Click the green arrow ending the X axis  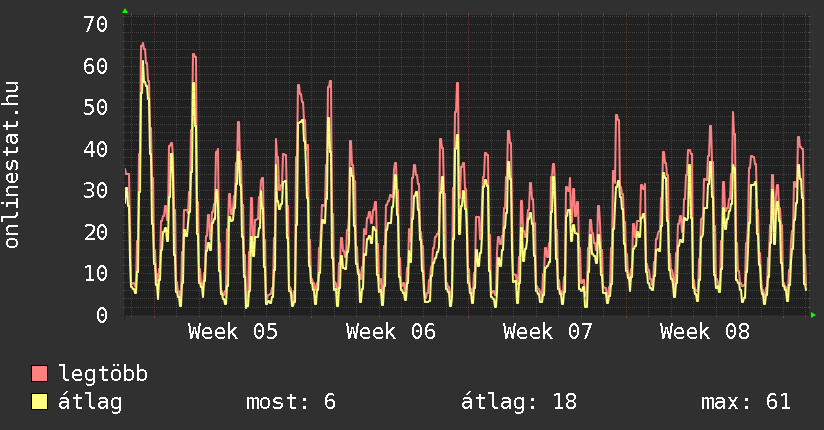coord(813,316)
